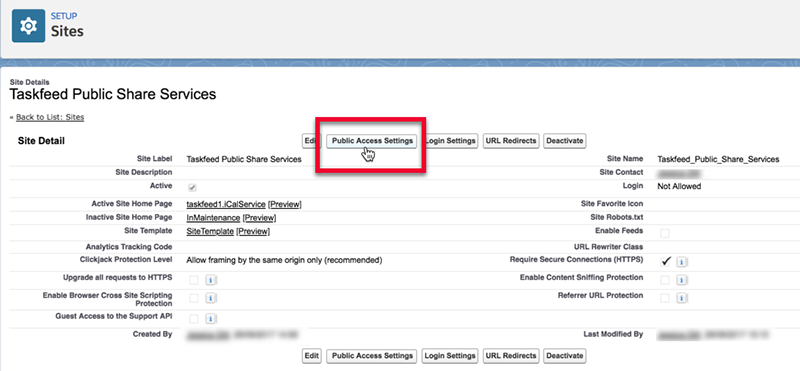Click the Clickjack Protection Level value text
The width and height of the screenshot is (800, 371).
point(284,260)
